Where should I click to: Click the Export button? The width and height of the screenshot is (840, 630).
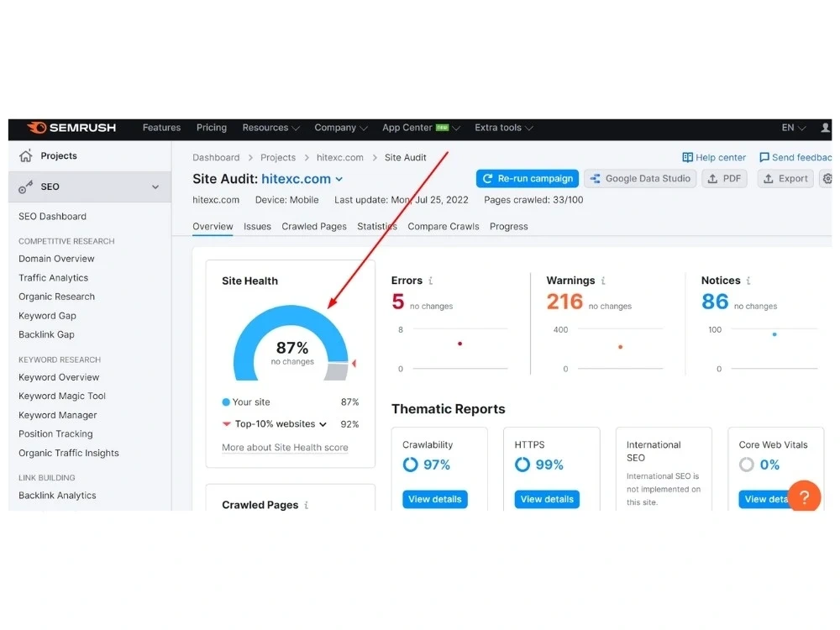pos(785,179)
